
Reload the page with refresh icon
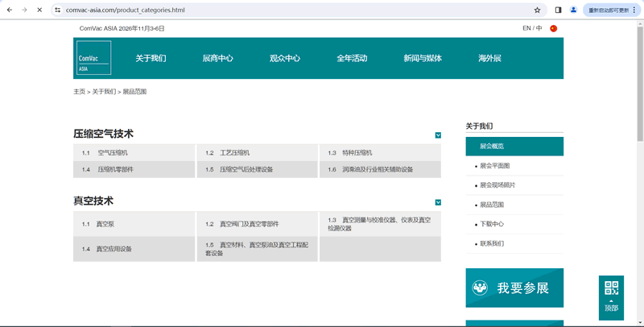[x=39, y=10]
